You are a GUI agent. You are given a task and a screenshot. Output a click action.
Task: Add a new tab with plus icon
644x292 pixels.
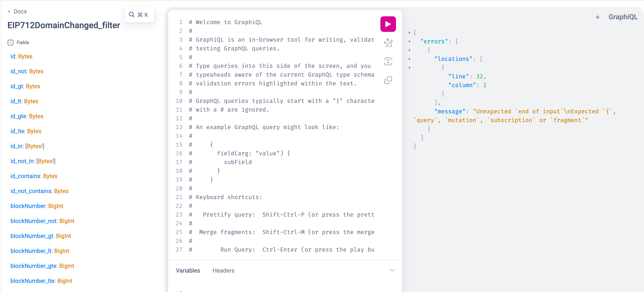click(597, 17)
